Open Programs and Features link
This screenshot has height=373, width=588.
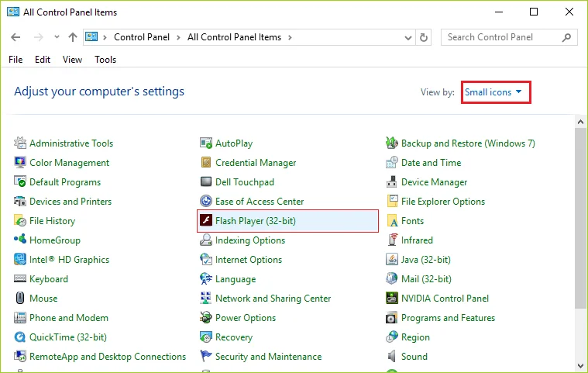click(x=448, y=318)
